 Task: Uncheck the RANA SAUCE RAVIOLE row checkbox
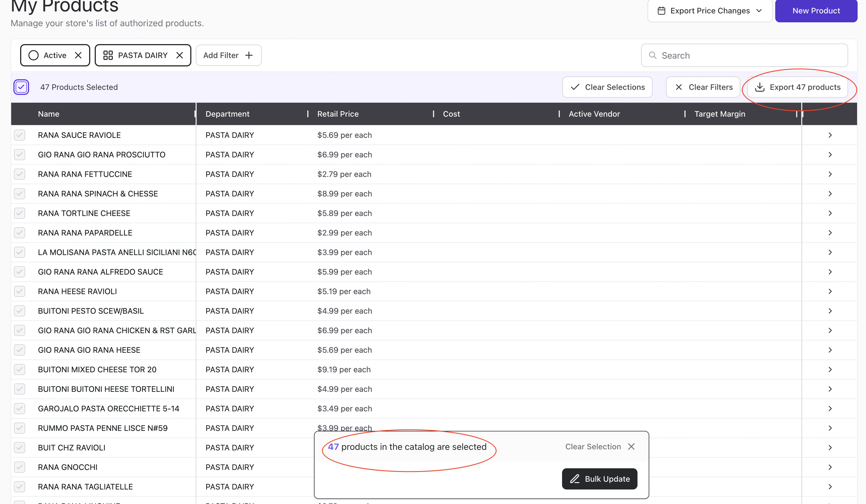pos(20,135)
